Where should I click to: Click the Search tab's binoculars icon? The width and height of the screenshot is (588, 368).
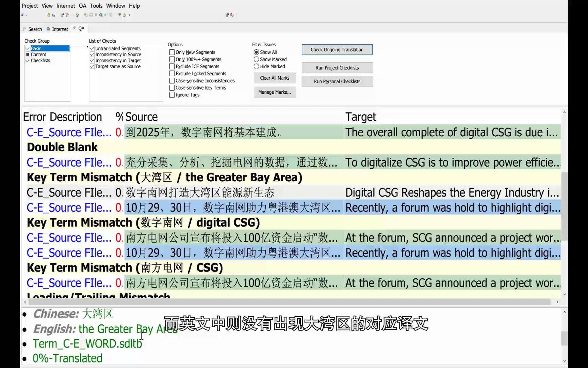24,29
